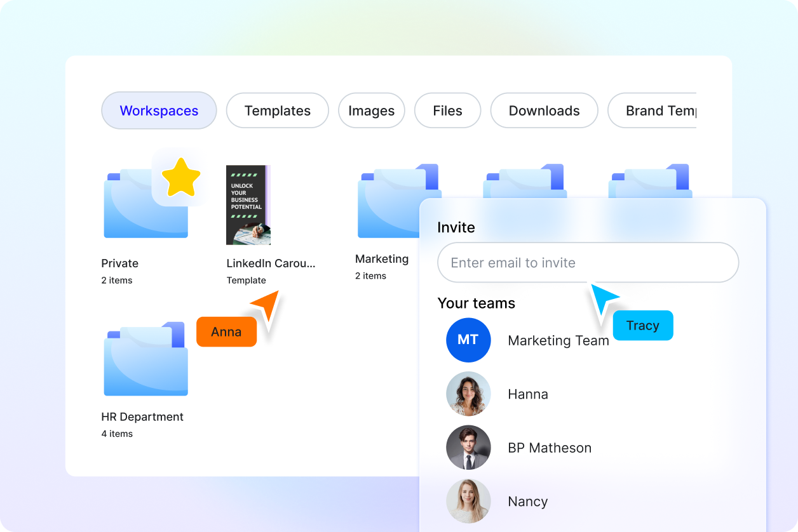This screenshot has width=798, height=532.
Task: Select the Marketing Team name
Action: 558,341
